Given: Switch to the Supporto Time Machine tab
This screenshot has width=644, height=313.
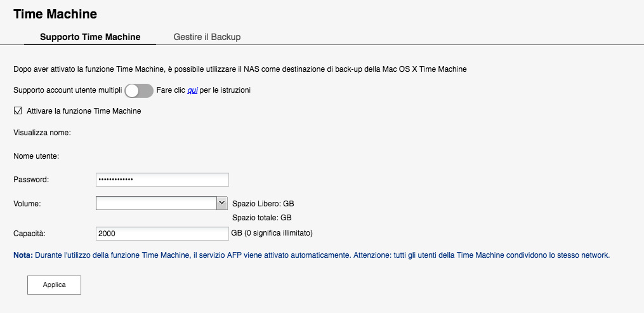Looking at the screenshot, I should point(90,37).
